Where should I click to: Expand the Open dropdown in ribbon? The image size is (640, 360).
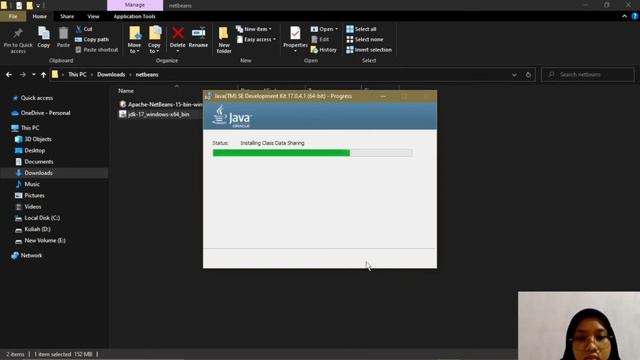tap(324, 29)
